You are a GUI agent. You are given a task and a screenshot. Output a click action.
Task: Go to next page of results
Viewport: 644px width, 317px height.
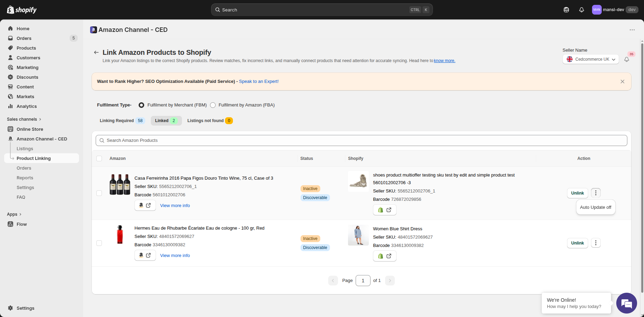tap(390, 281)
